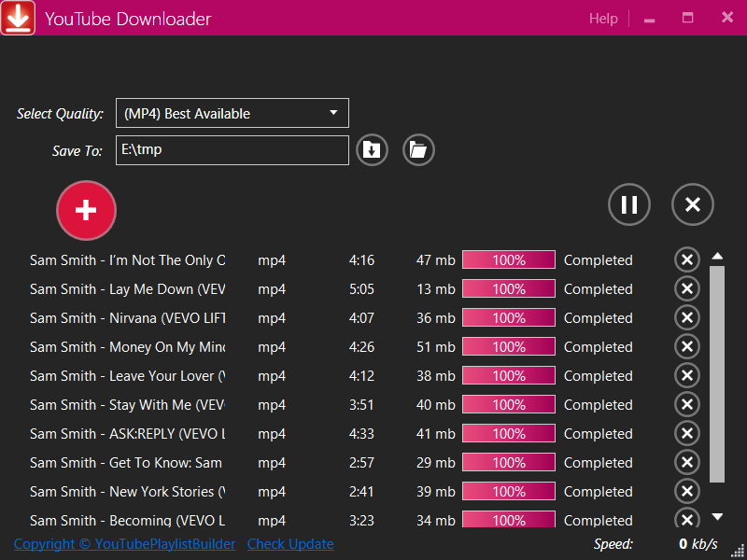Click the 2:57 duration value
The image size is (747, 560).
point(361,463)
